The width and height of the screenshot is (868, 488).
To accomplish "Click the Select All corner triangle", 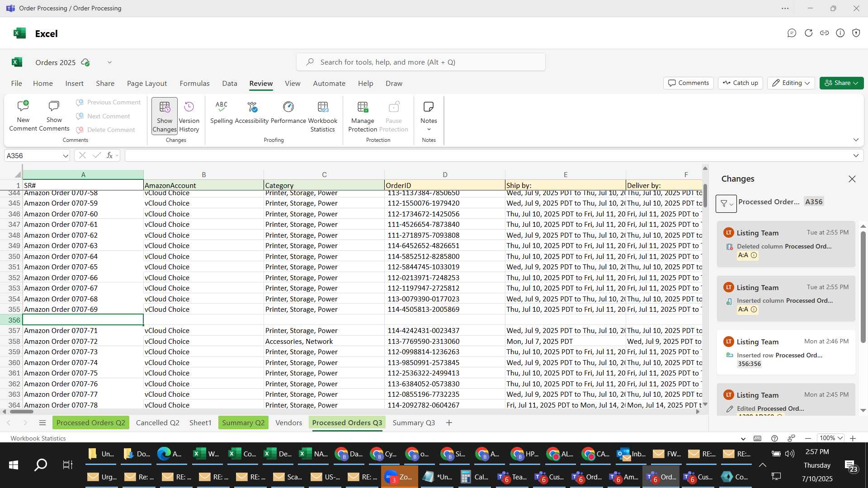I will [x=18, y=174].
